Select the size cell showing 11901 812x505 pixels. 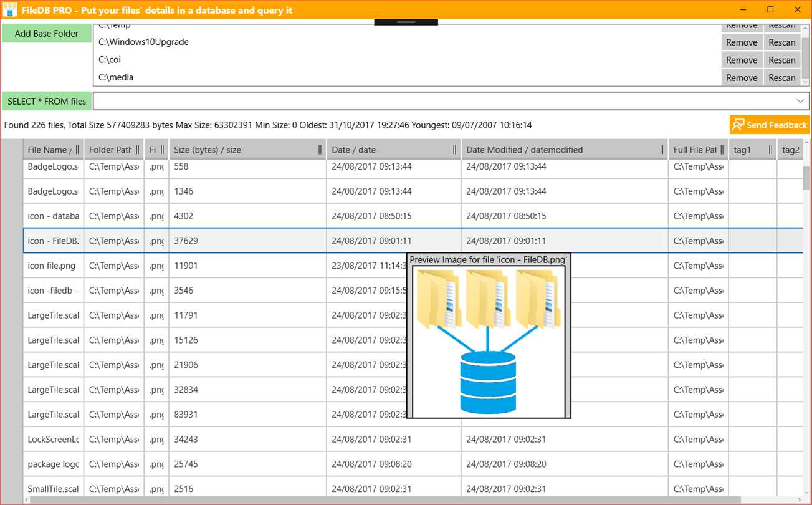pos(247,266)
